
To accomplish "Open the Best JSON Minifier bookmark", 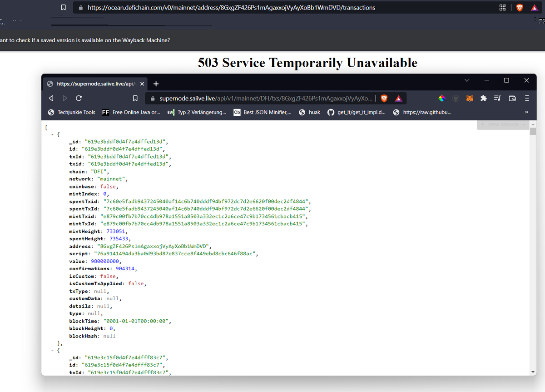I will click(263, 112).
